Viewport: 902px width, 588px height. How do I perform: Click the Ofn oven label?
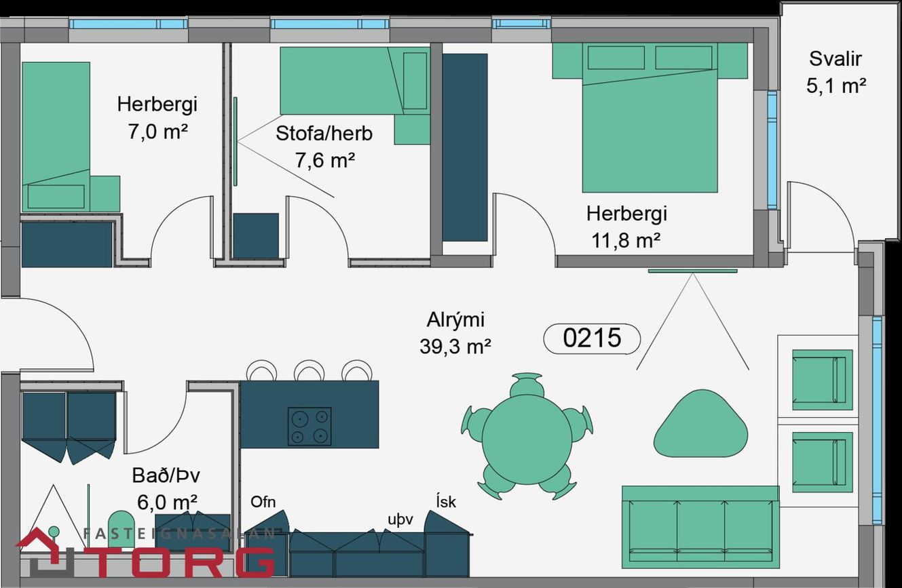point(263,503)
